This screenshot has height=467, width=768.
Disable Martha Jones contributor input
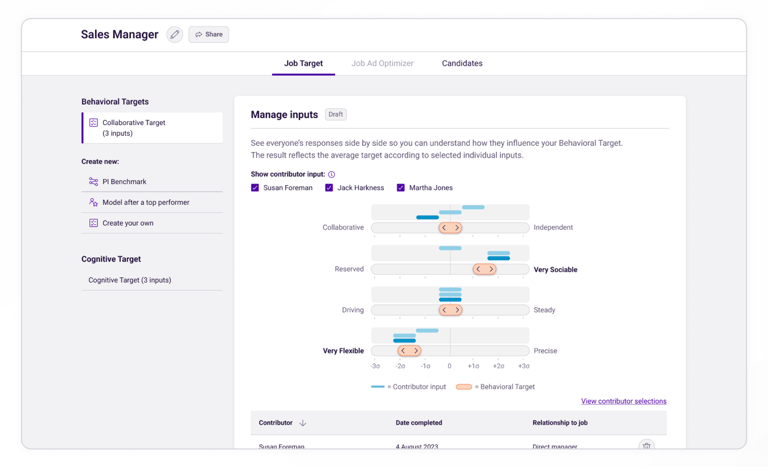click(401, 188)
